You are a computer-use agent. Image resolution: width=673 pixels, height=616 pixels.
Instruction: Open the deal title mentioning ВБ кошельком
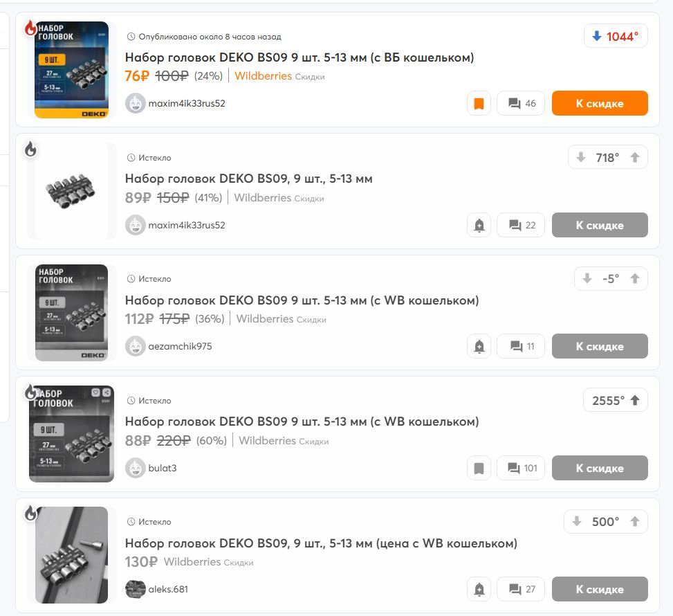click(299, 57)
